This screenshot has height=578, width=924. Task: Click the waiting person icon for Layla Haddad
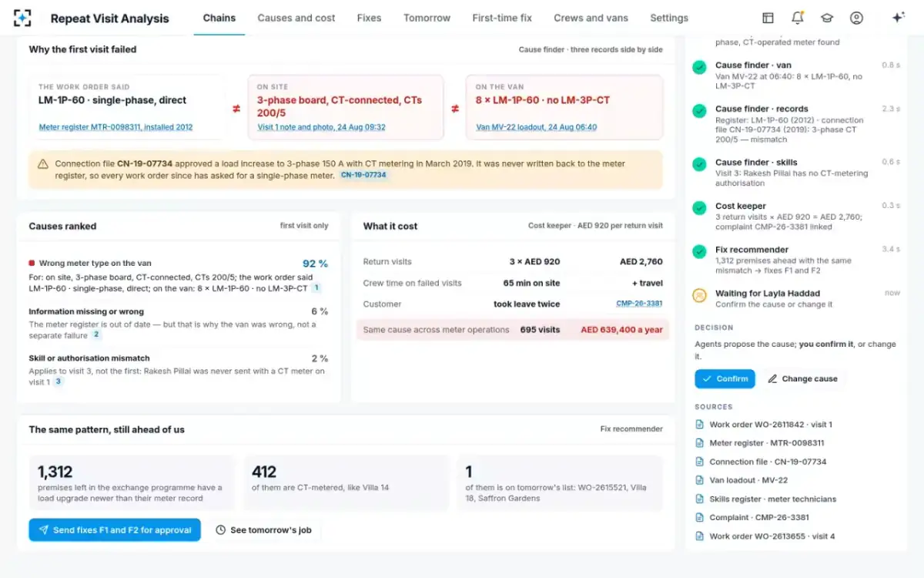pyautogui.click(x=699, y=295)
